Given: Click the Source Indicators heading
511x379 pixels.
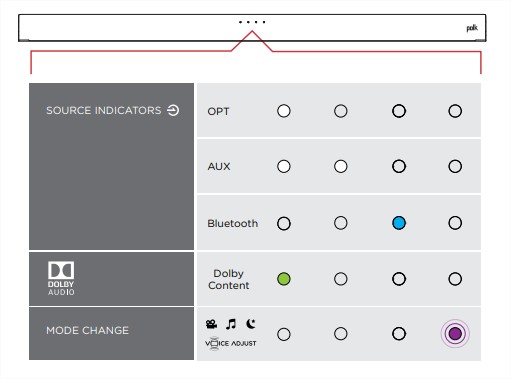Looking at the screenshot, I should 104,110.
